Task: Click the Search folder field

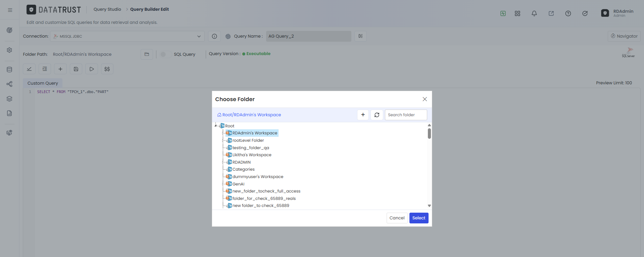Action: pos(406,115)
